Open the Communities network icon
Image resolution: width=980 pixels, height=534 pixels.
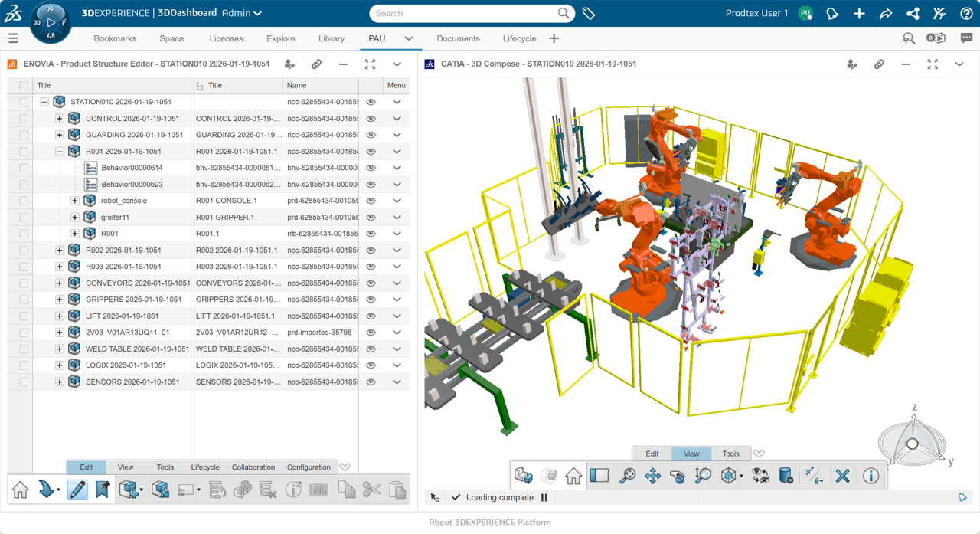pyautogui.click(x=913, y=13)
